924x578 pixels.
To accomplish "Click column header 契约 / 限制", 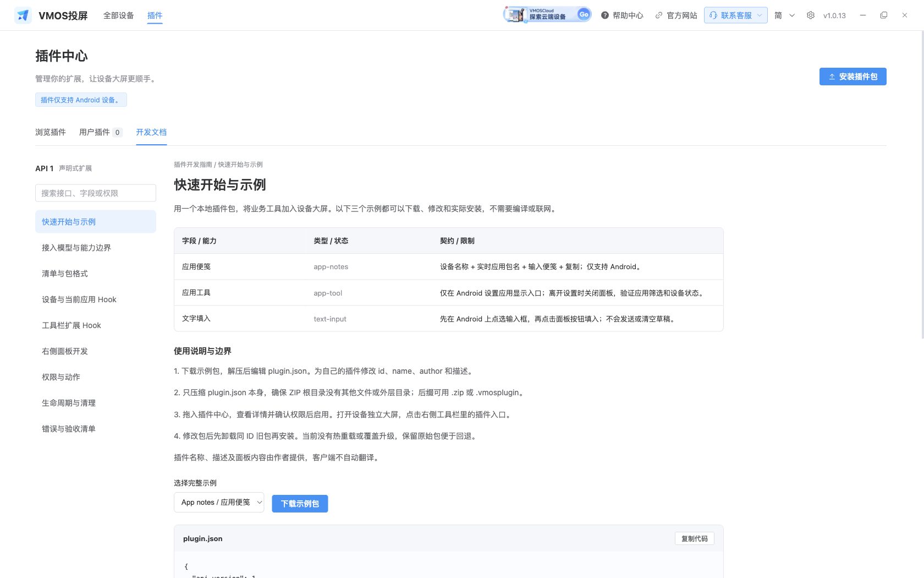I will tap(457, 241).
